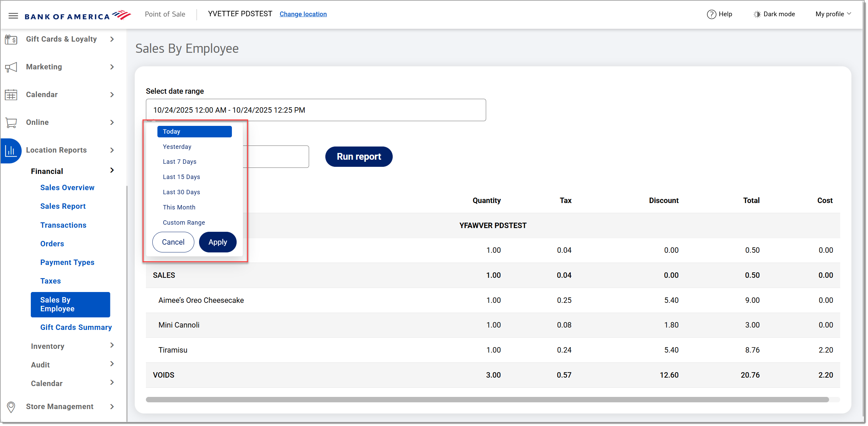868x426 pixels.
Task: Select the Gift Cards & Loyalty icon
Action: 11,39
